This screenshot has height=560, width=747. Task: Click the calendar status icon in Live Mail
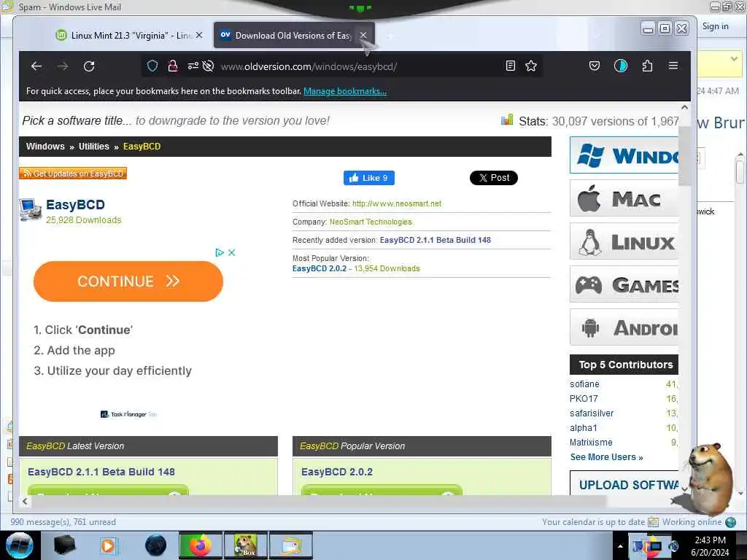pos(653,522)
